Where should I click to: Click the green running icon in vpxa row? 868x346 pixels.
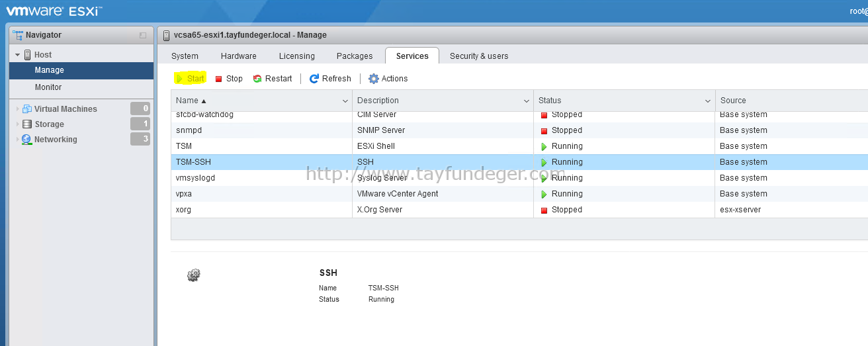coord(544,195)
